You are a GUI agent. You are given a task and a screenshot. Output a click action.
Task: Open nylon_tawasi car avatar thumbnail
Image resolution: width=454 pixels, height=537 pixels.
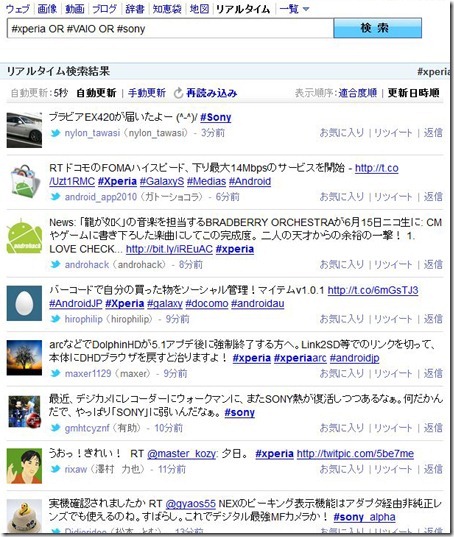point(24,130)
